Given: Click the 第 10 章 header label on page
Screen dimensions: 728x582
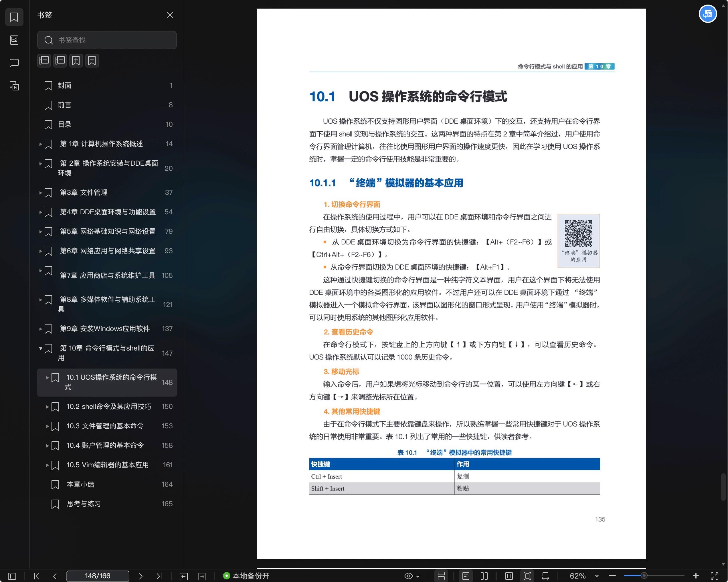Looking at the screenshot, I should coord(599,66).
